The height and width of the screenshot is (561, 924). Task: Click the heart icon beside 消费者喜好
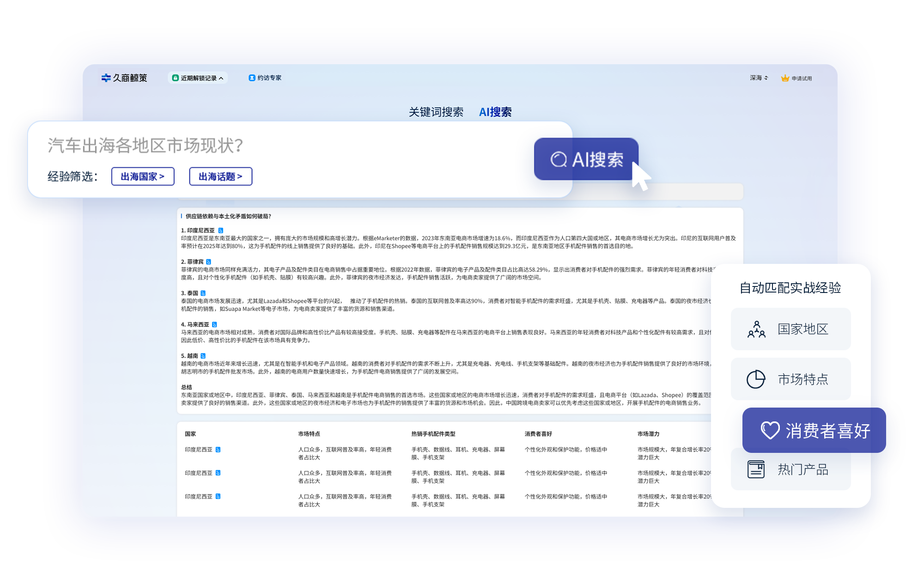pyautogui.click(x=770, y=430)
